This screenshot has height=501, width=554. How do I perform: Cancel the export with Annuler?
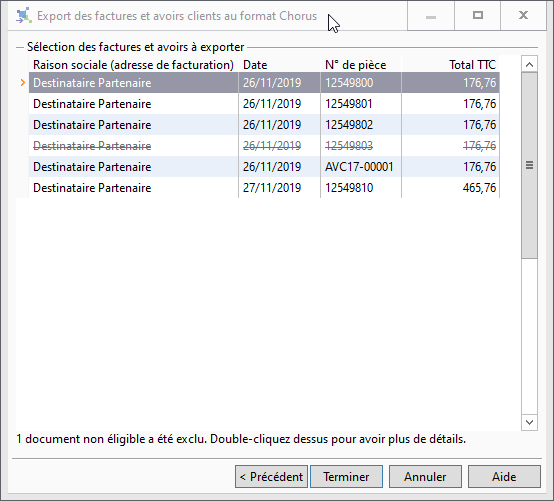(x=425, y=477)
